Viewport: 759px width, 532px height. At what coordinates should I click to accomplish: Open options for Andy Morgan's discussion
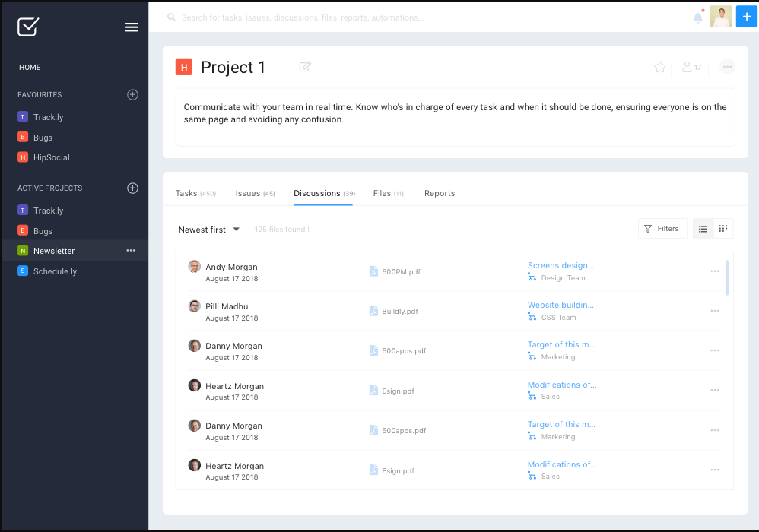click(x=714, y=271)
